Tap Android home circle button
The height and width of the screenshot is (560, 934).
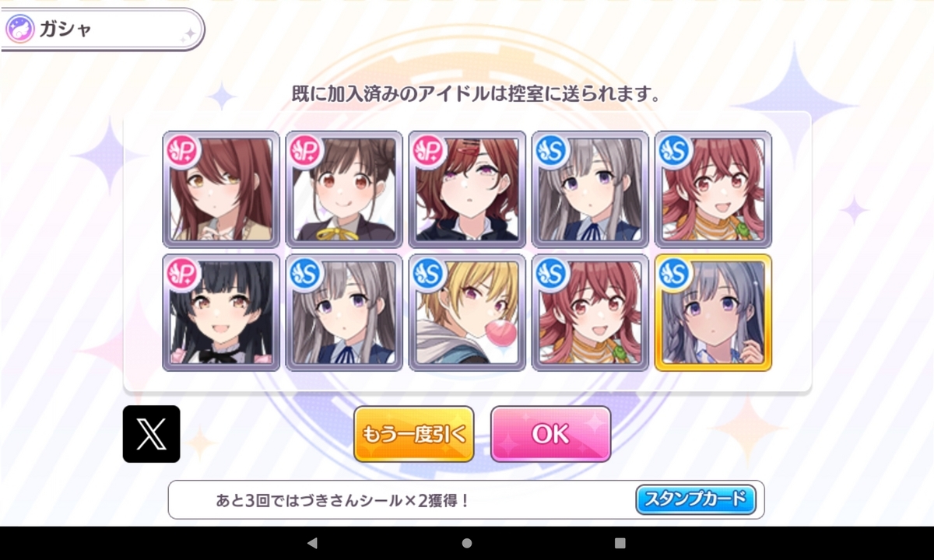coord(467,543)
